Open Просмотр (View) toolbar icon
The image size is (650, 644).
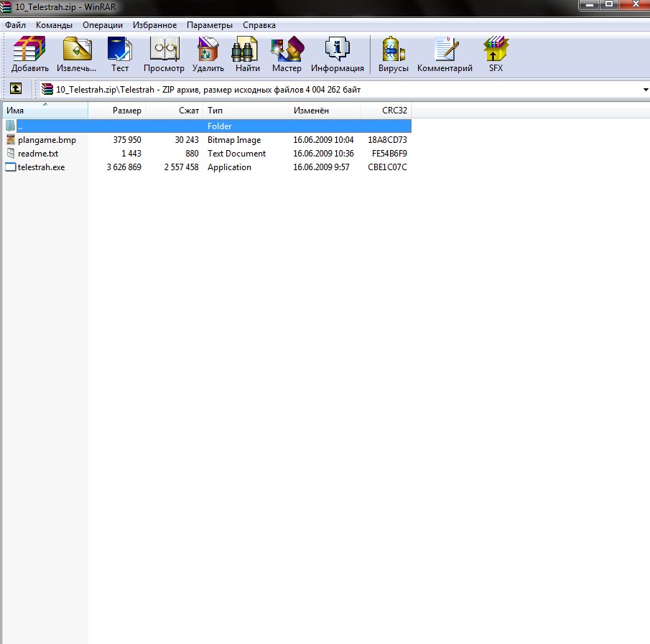164,49
